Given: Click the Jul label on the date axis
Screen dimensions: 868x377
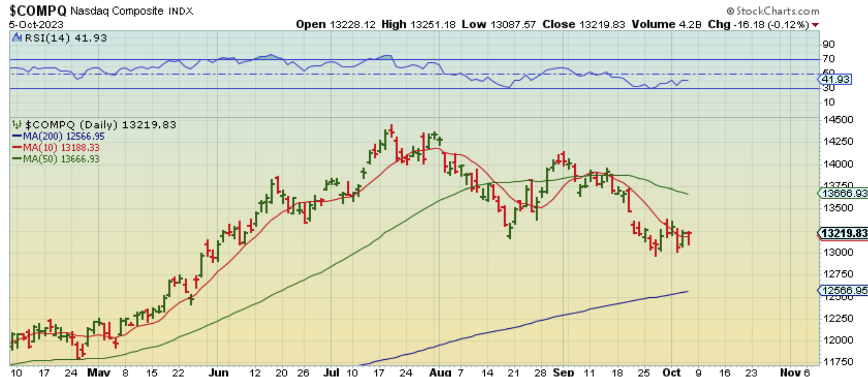Looking at the screenshot, I should point(331,372).
